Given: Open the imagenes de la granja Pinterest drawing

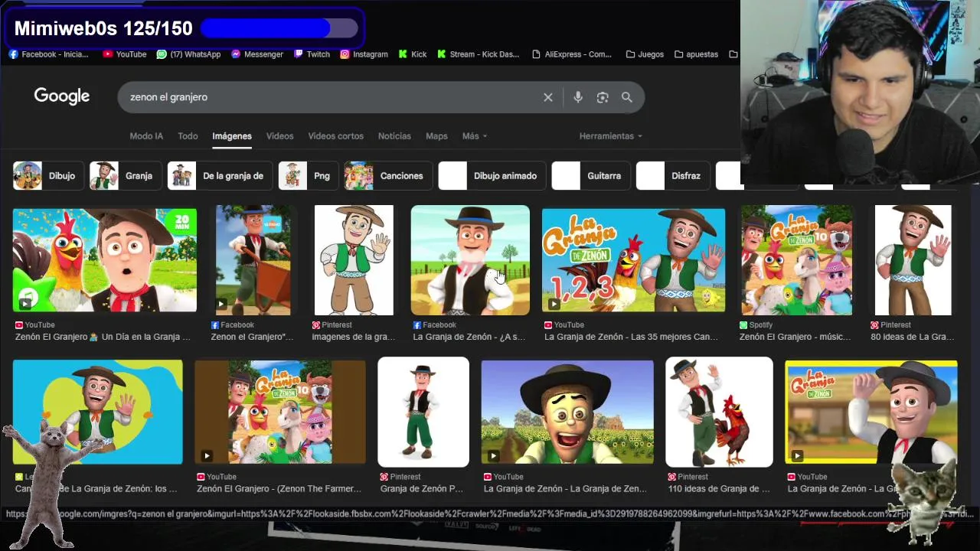Looking at the screenshot, I should coord(354,260).
